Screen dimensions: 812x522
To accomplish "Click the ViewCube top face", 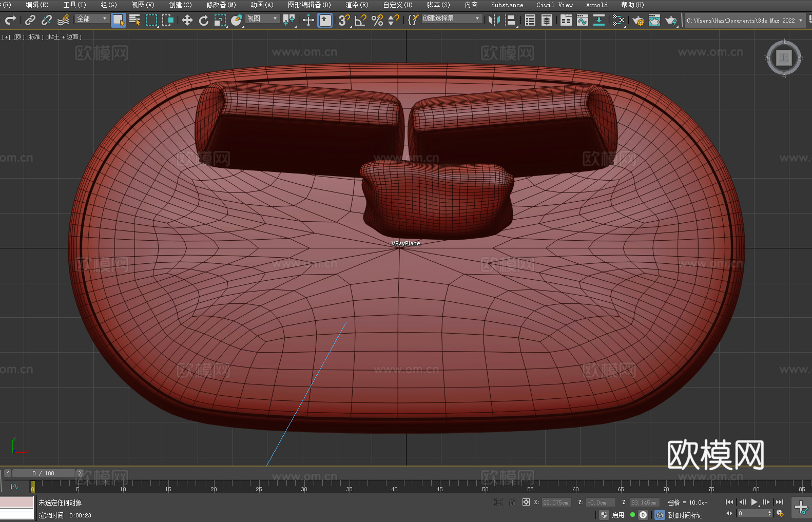I will click(784, 57).
